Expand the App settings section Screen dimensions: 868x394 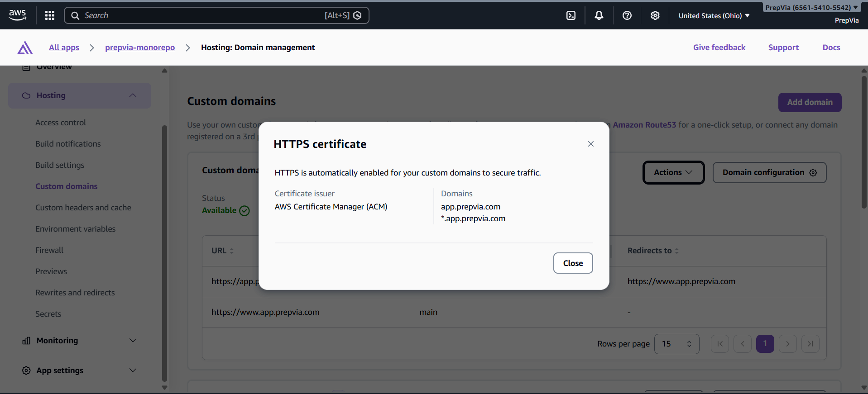pos(79,370)
